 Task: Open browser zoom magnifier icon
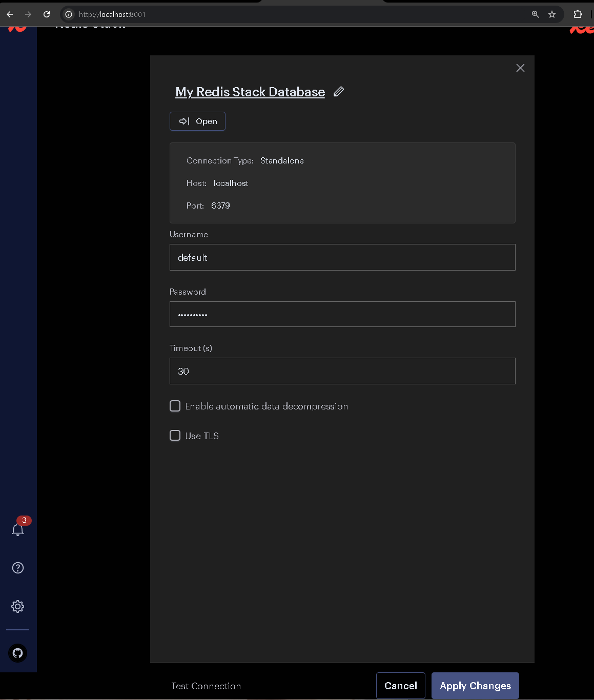pyautogui.click(x=536, y=14)
